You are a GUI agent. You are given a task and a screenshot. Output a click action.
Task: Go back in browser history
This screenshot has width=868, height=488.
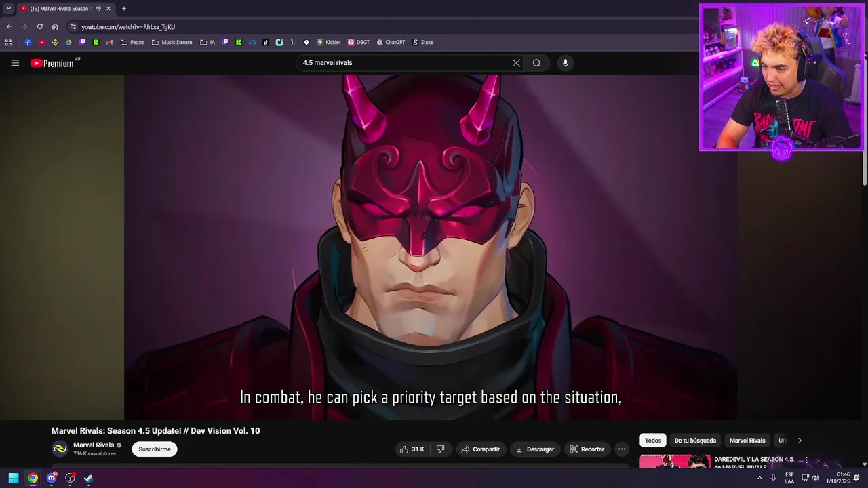click(x=9, y=27)
